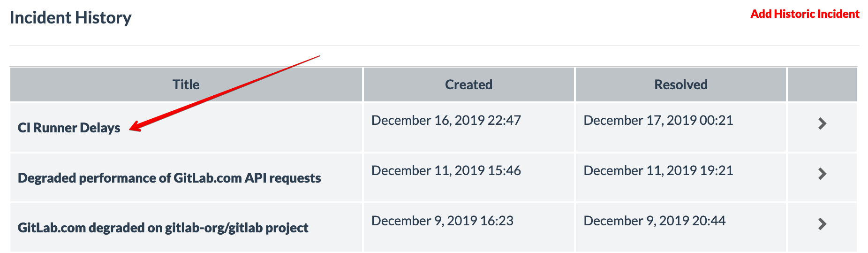
Task: Click the divider line below Incident History heading
Action: (x=434, y=46)
